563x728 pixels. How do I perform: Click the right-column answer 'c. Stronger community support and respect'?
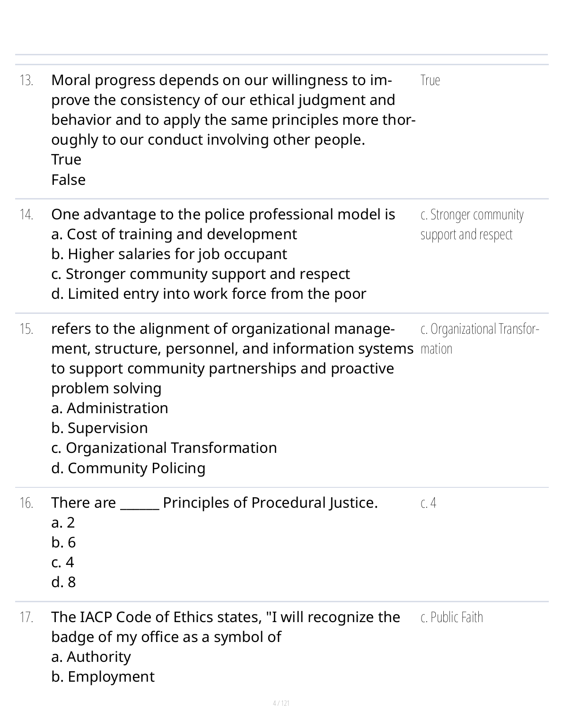click(x=472, y=225)
